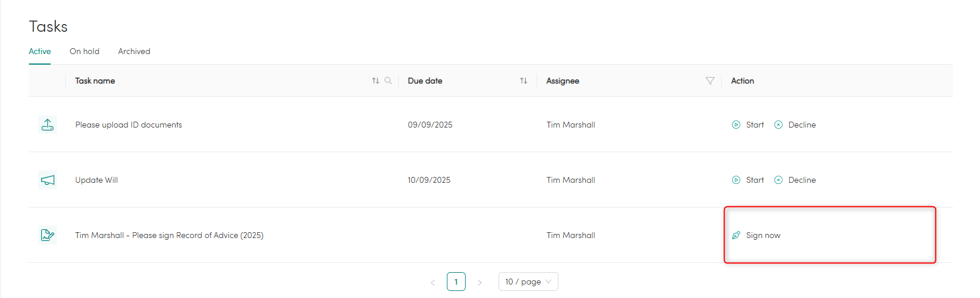Start the Update Will task
This screenshot has width=980, height=298.
click(748, 180)
